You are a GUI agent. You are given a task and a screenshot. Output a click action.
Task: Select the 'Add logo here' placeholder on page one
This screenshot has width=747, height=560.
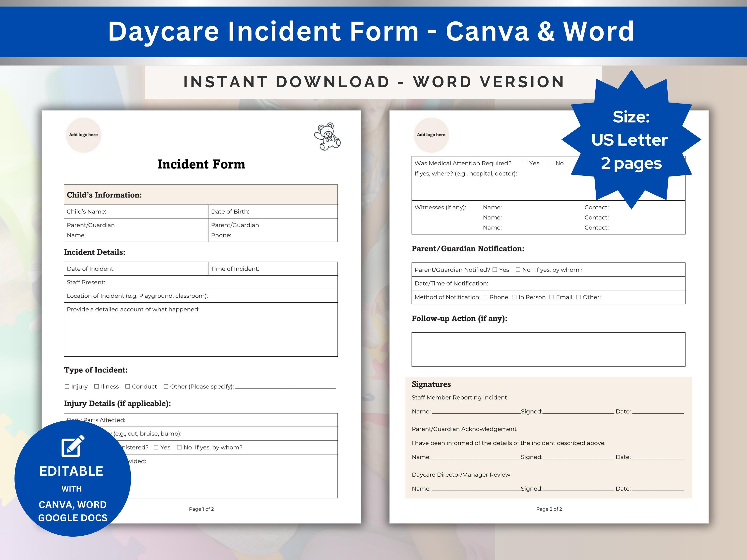click(84, 134)
